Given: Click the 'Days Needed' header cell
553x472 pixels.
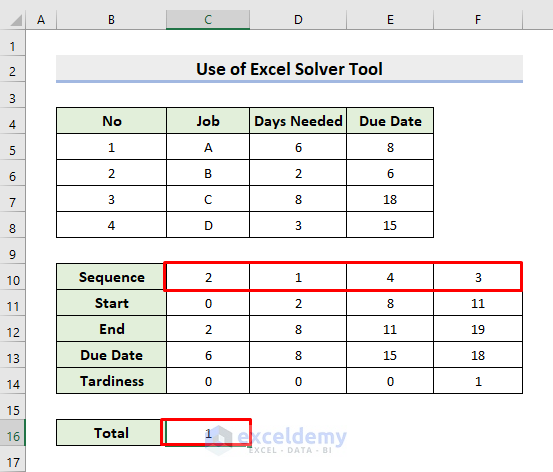Looking at the screenshot, I should 298,121.
